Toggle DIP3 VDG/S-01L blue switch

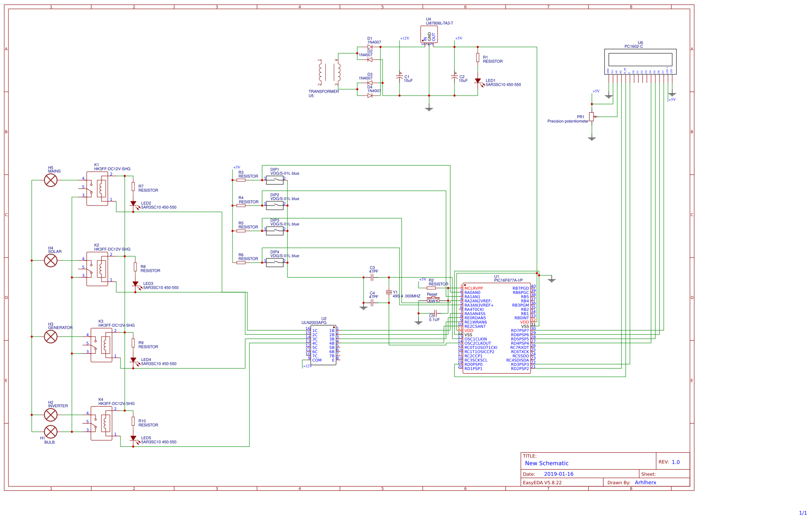[274, 230]
